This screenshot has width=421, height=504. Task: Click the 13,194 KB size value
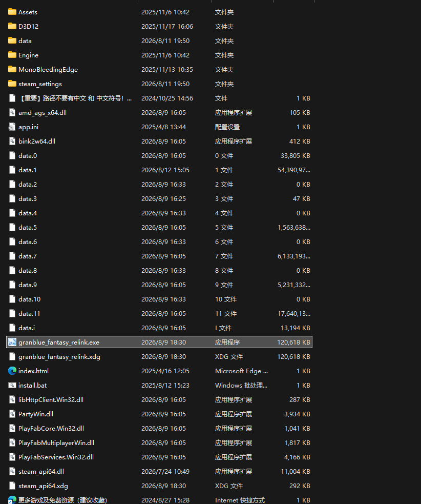point(296,328)
